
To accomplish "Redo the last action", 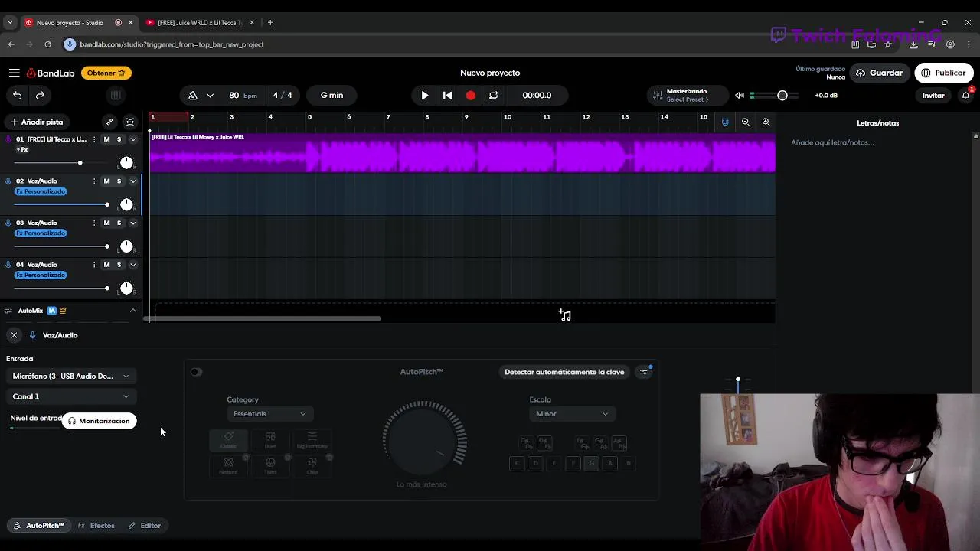I will coord(40,95).
